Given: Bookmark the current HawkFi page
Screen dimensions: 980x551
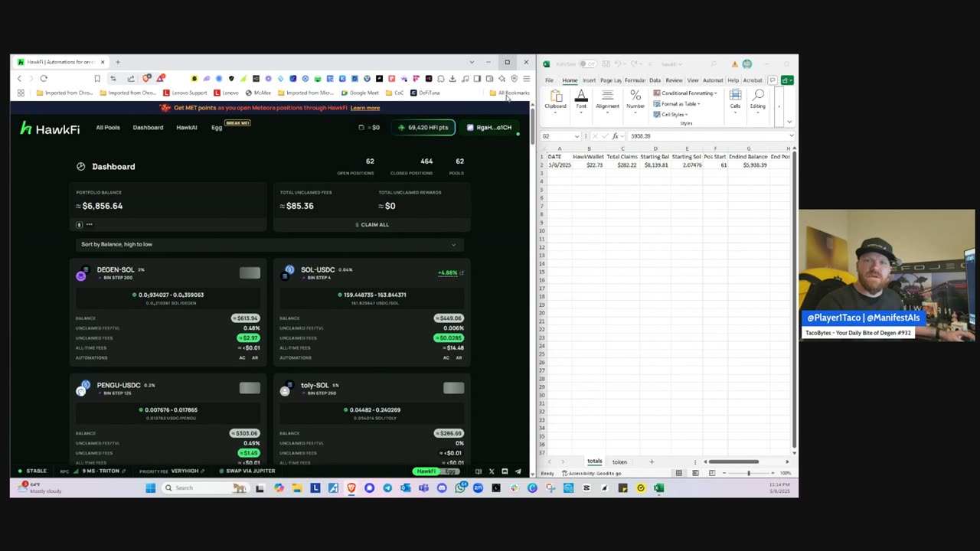Looking at the screenshot, I should 97,78.
